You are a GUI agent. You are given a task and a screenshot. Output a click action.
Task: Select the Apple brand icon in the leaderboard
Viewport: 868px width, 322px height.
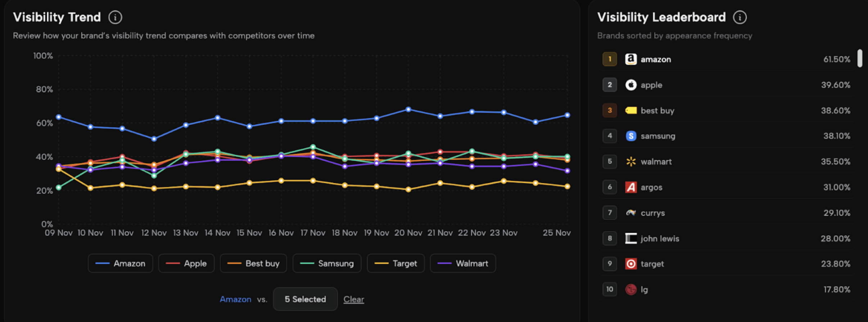631,85
